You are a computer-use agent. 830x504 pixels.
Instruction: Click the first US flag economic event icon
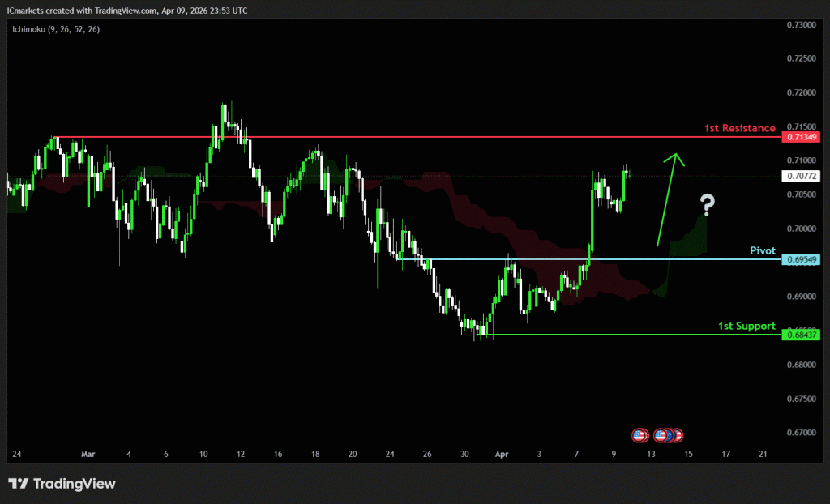pos(639,435)
